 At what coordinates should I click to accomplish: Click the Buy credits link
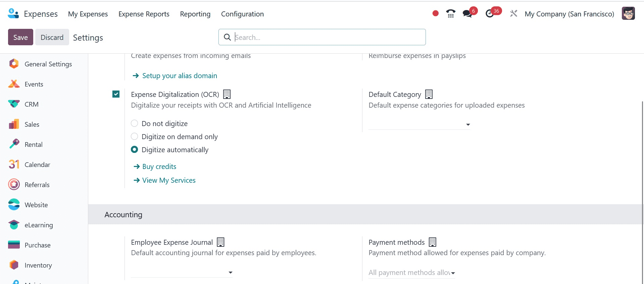point(159,167)
